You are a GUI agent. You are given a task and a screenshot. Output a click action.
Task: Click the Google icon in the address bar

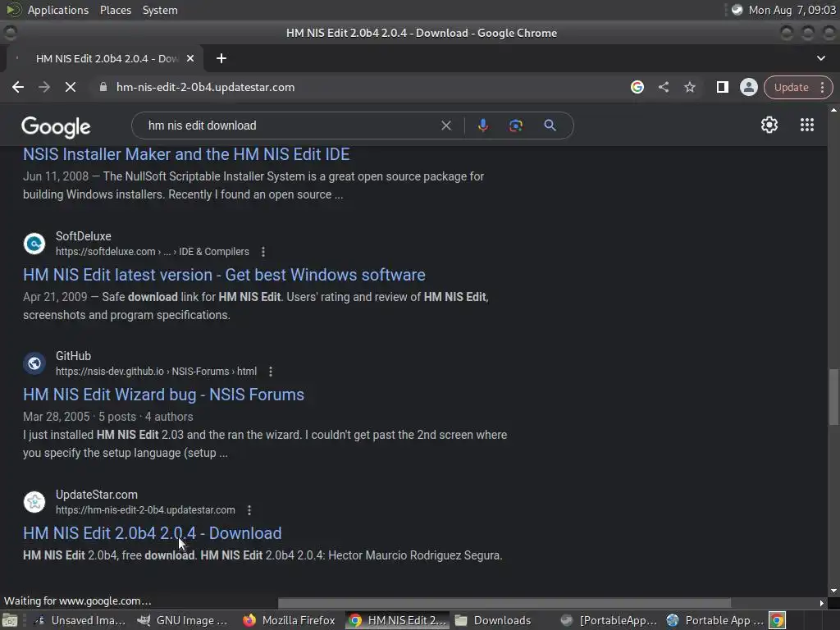coord(637,87)
